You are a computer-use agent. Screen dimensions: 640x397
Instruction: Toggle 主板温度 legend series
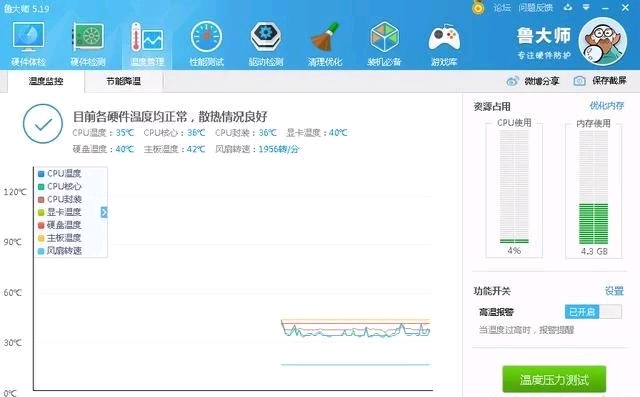[60, 238]
